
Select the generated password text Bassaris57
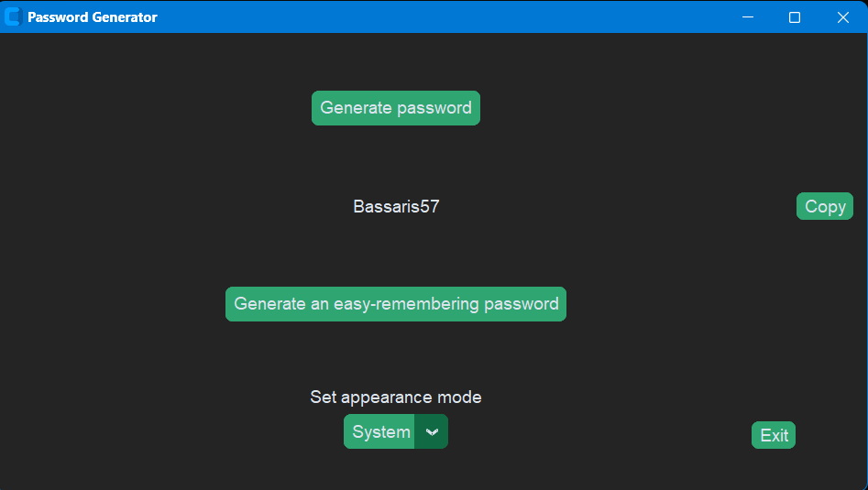(x=396, y=206)
